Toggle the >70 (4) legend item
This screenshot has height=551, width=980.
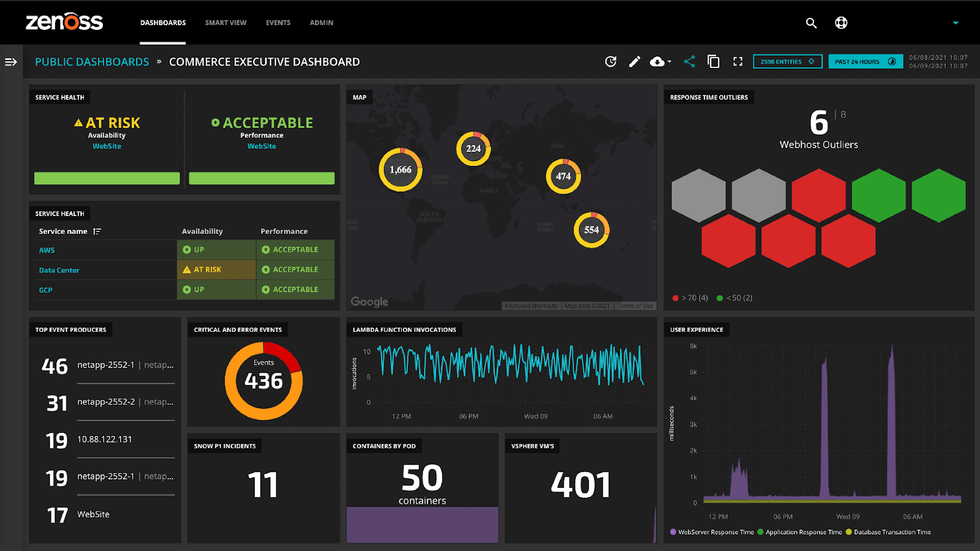[x=690, y=298]
